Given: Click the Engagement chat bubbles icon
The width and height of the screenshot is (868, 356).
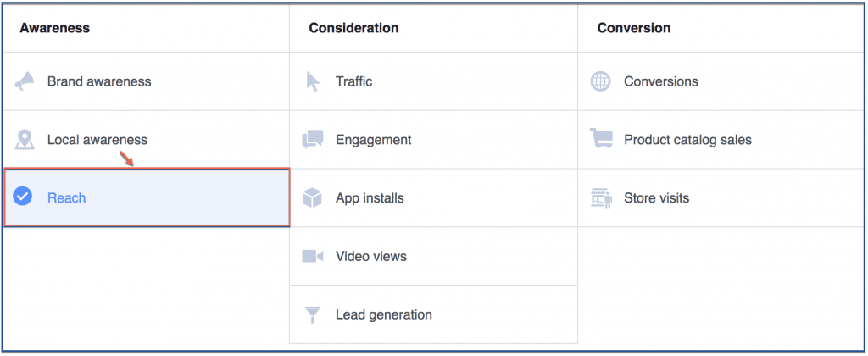Looking at the screenshot, I should [313, 140].
